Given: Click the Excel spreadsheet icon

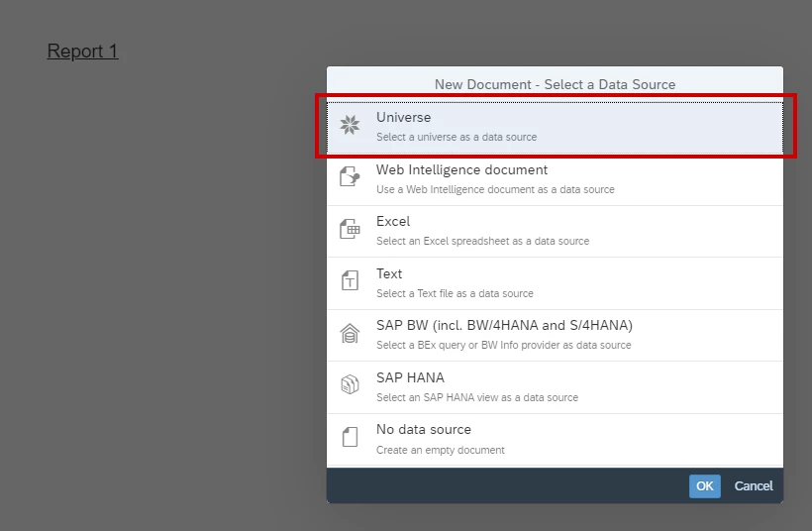Looking at the screenshot, I should pyautogui.click(x=350, y=229).
